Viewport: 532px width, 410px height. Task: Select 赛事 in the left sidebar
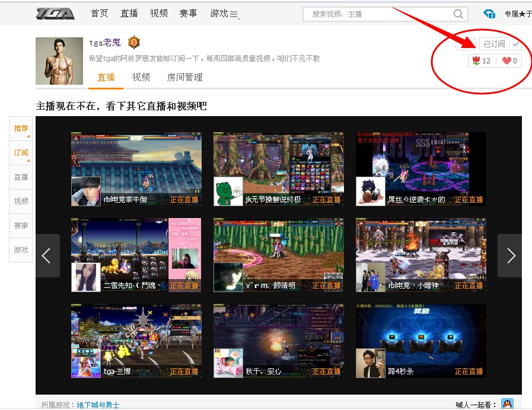21,226
